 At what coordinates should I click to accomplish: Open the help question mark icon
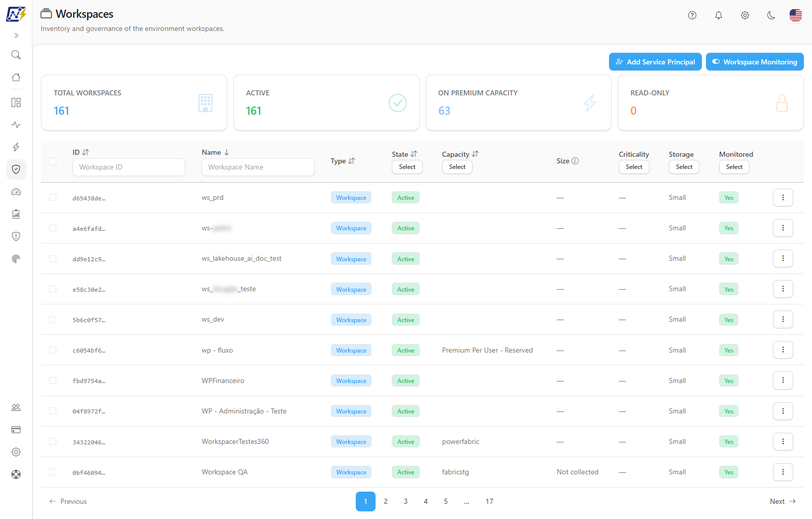tap(692, 15)
